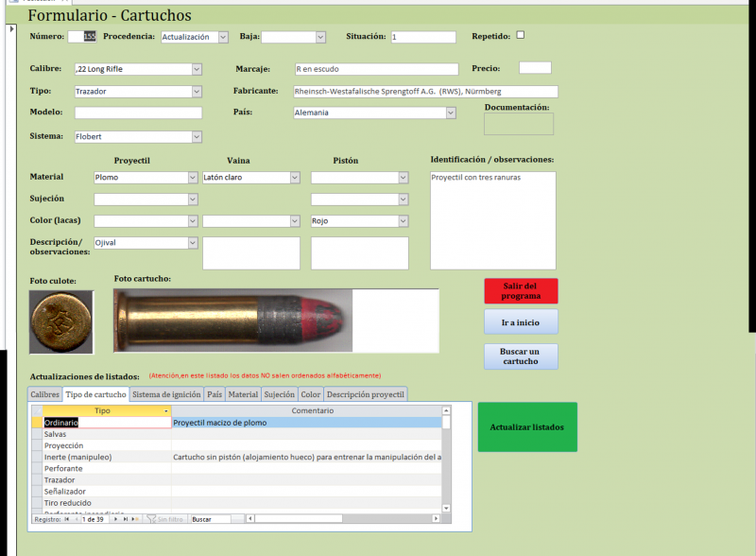Go to next record in navigator
756x556 pixels.
115,519
